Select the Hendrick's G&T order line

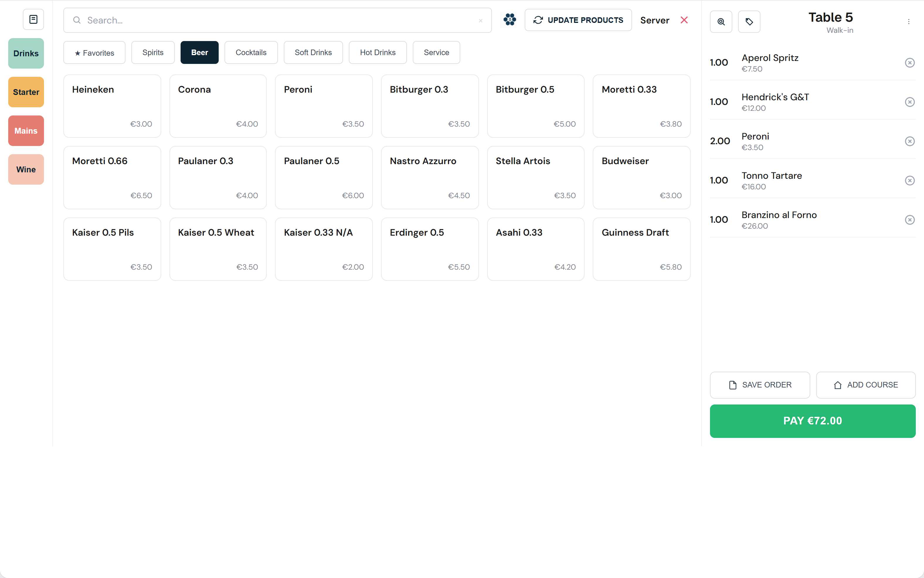coord(812,102)
